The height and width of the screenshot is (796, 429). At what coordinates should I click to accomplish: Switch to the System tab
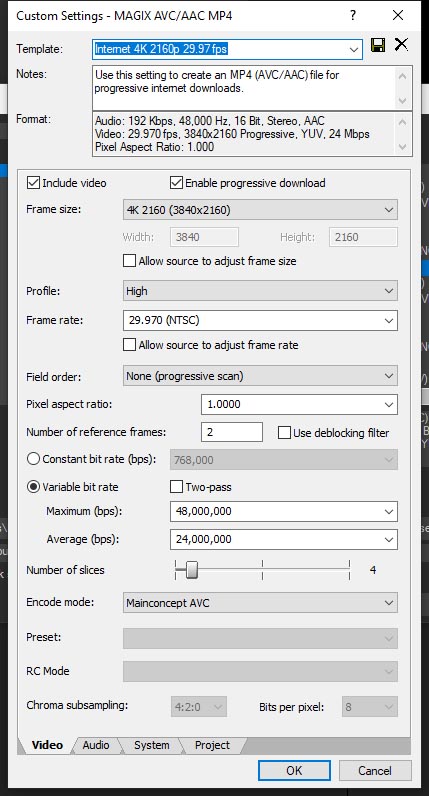(151, 745)
